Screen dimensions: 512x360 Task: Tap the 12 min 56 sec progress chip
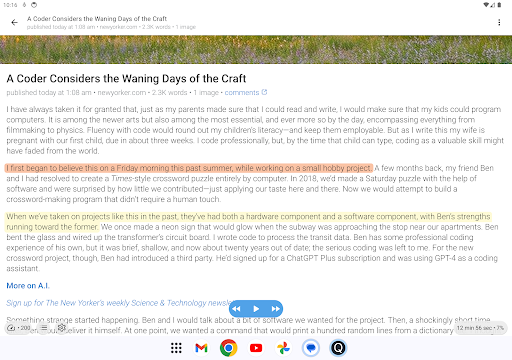(480, 328)
